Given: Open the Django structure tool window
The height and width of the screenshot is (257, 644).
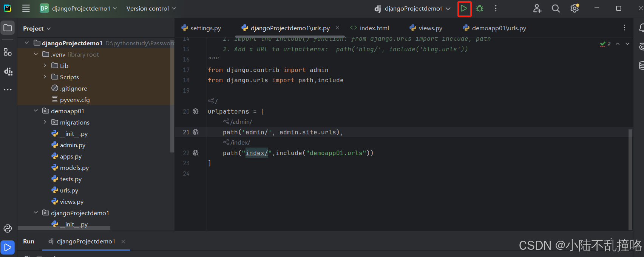Looking at the screenshot, I should coord(8,71).
